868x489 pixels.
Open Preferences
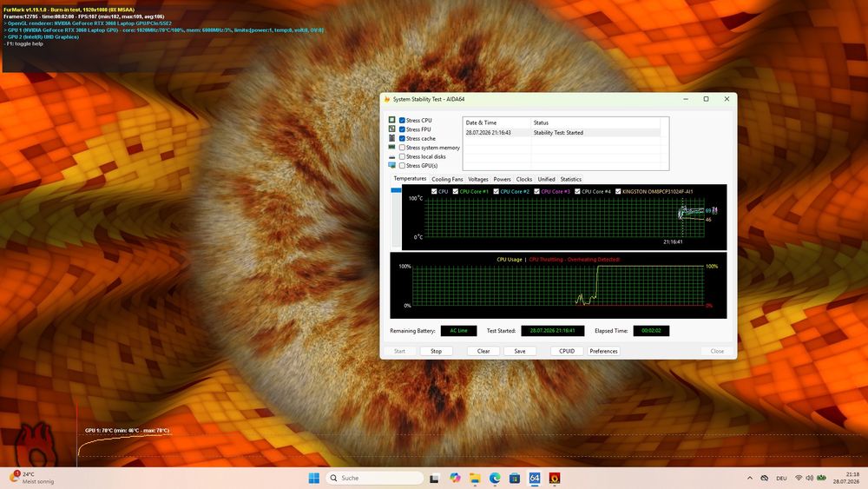[603, 351]
